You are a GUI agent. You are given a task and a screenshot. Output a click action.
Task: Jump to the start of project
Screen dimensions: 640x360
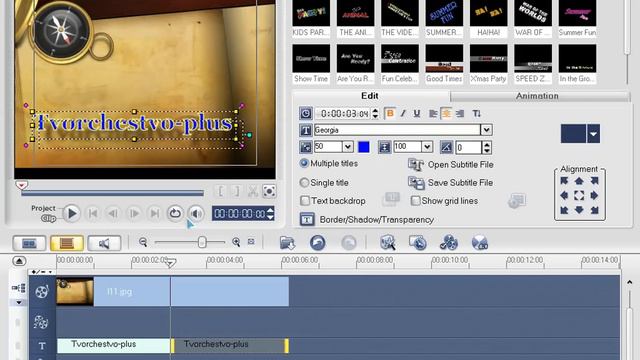(93, 213)
